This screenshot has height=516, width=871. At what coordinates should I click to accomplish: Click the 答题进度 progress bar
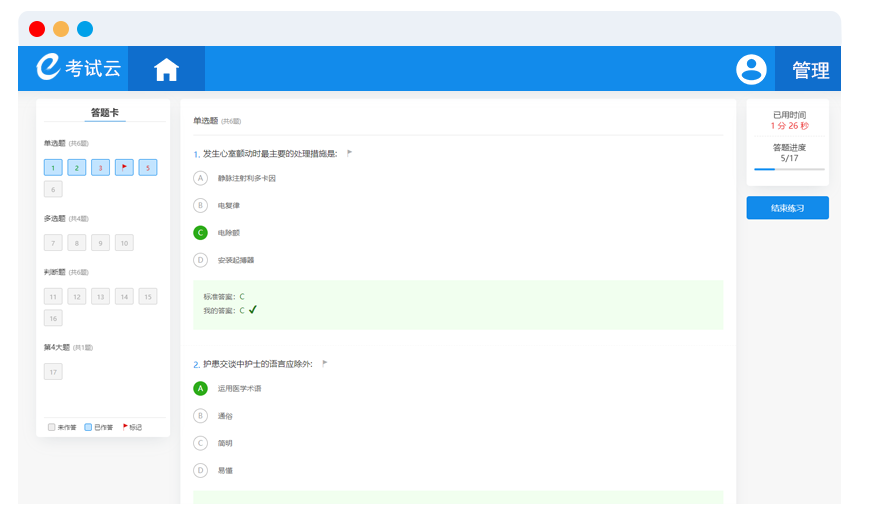788,169
